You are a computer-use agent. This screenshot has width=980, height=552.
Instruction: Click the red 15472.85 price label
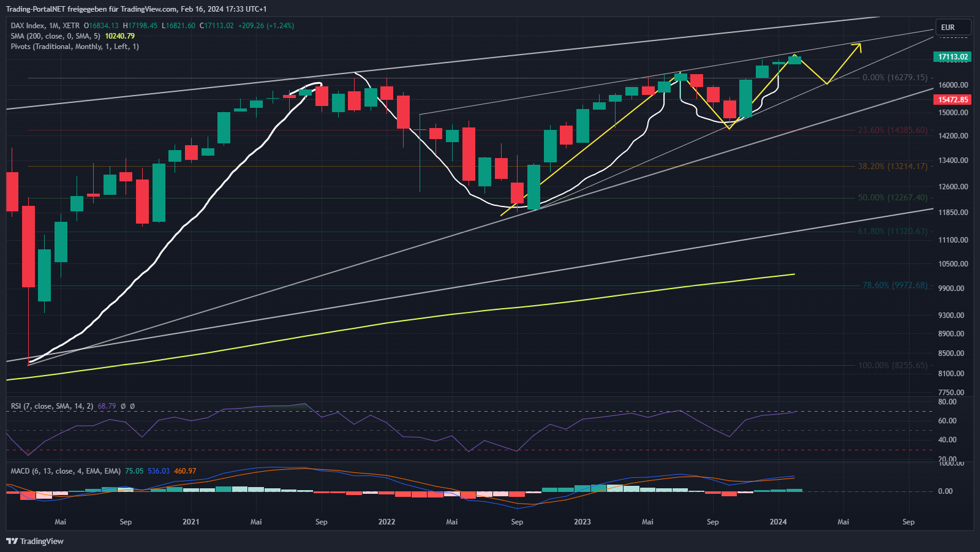tap(953, 100)
